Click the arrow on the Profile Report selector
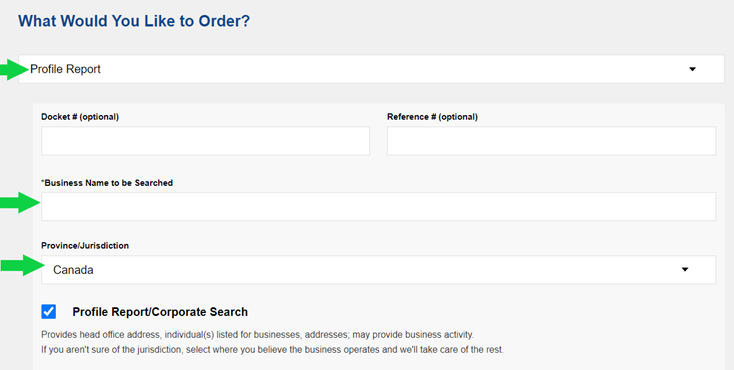Screen dimensions: 734x370 pyautogui.click(x=692, y=69)
